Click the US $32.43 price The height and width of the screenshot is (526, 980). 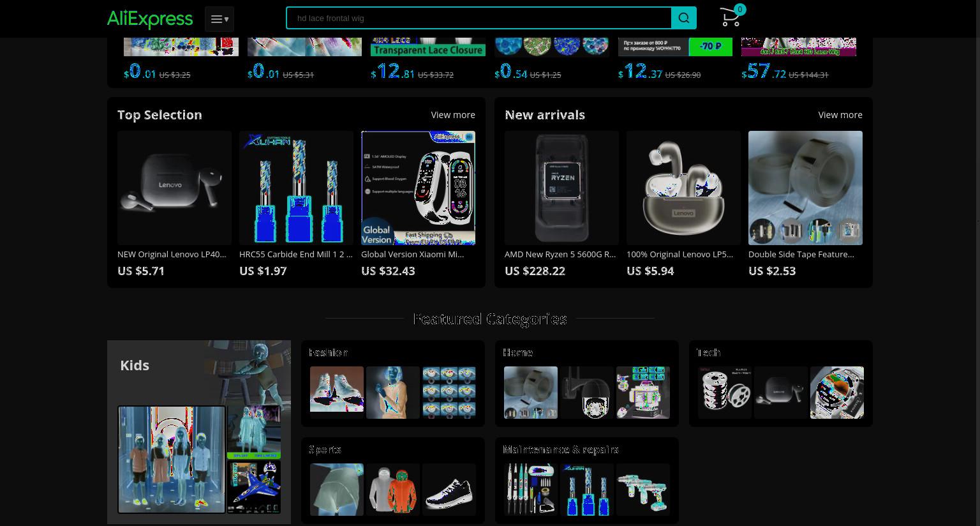[388, 271]
